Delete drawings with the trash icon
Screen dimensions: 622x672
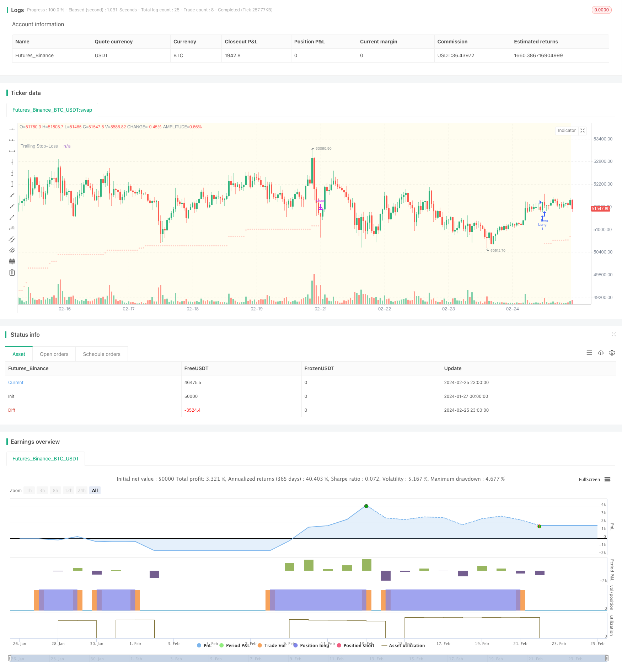tap(12, 272)
